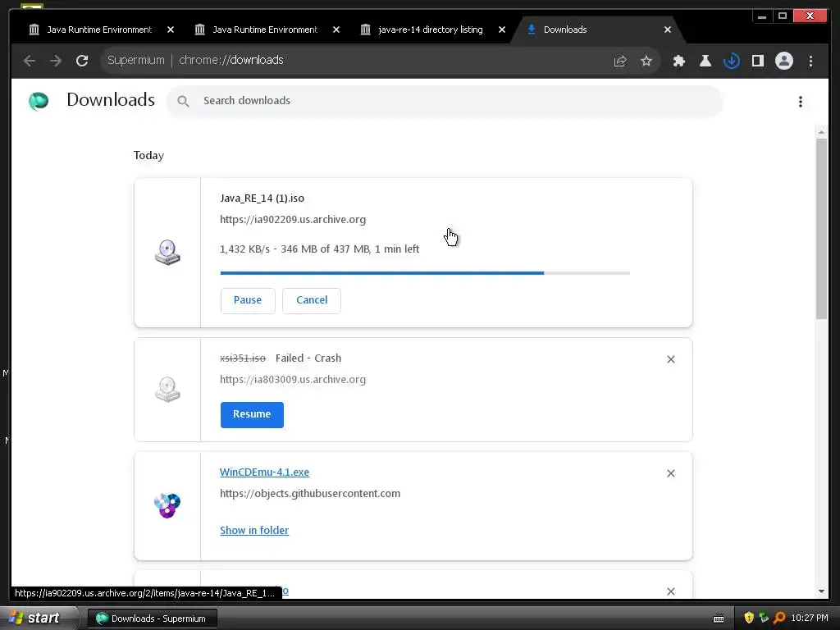
Task: Switch to the first Java Runtime Environment tab
Action: 99,30
